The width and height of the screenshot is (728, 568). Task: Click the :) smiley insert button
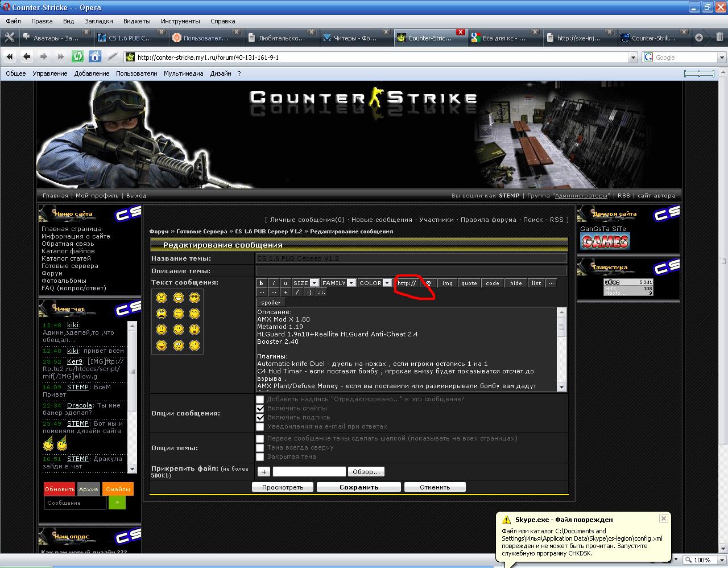pos(309,293)
